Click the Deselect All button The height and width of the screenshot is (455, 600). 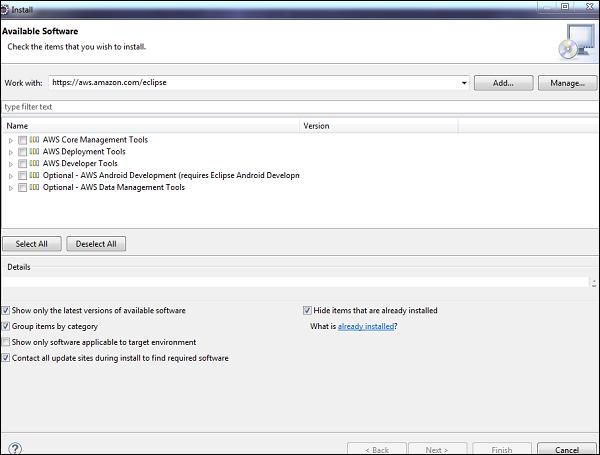coord(96,244)
